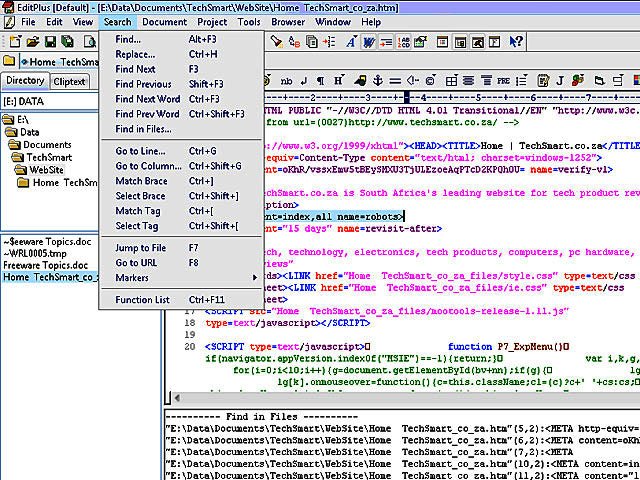
Task: Switch to the Cliptext tab
Action: pyautogui.click(x=69, y=81)
